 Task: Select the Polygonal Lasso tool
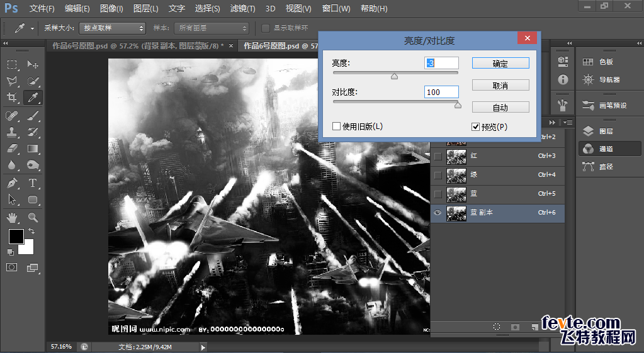coord(12,81)
